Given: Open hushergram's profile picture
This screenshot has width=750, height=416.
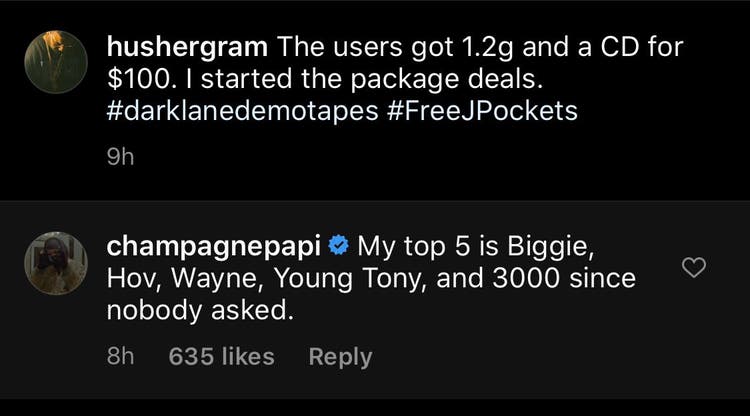Looking at the screenshot, I should pyautogui.click(x=57, y=62).
